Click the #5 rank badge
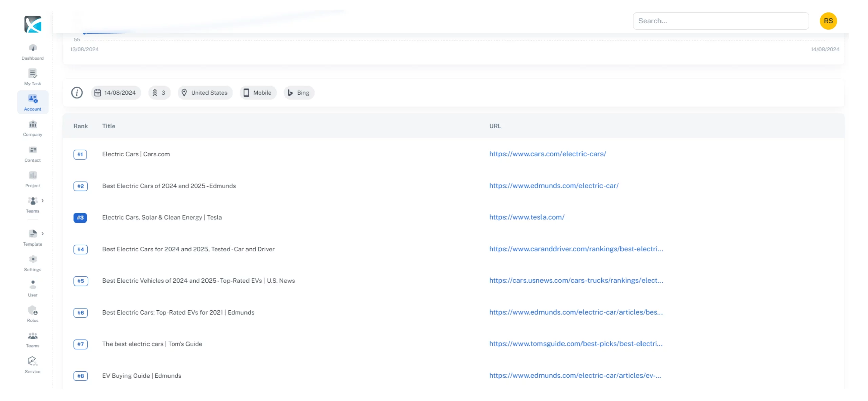Screen dimensions: 868x401 [x=81, y=281]
